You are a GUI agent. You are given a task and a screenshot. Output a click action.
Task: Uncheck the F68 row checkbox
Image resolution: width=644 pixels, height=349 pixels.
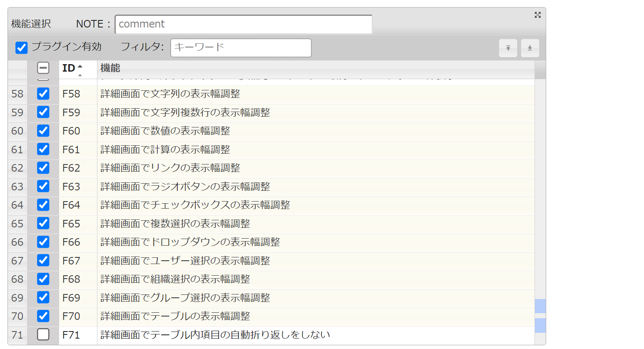43,279
